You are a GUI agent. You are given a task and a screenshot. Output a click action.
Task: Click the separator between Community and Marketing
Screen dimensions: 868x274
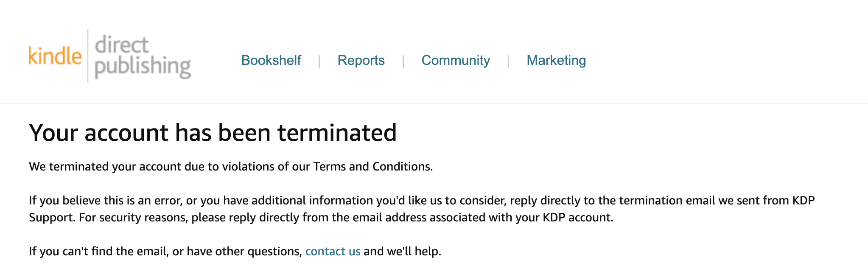coord(508,61)
